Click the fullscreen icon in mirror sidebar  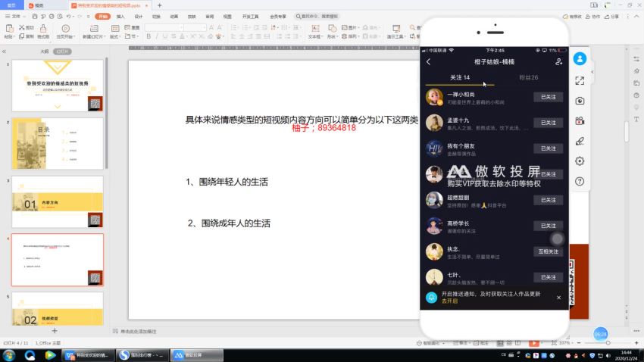coord(580,80)
